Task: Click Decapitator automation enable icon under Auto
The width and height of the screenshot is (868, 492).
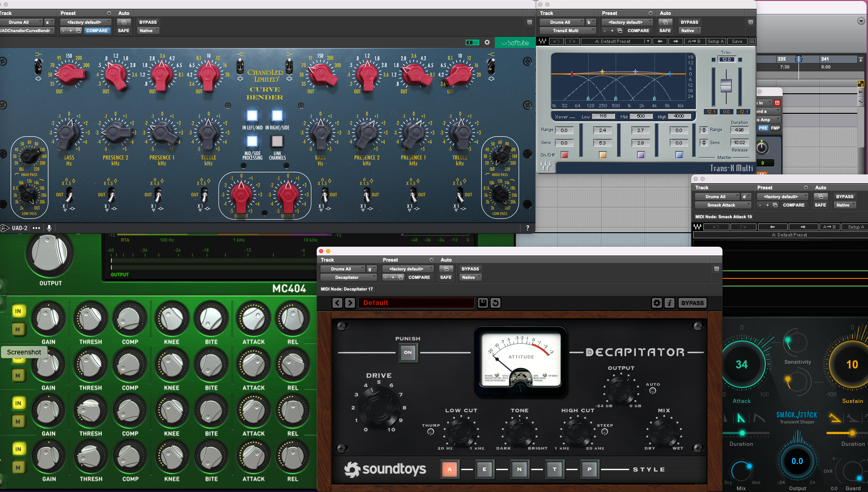Action: pyautogui.click(x=446, y=269)
